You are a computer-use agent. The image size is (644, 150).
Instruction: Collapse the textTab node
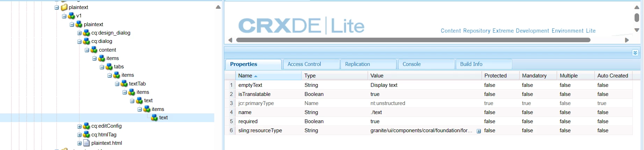pyautogui.click(x=117, y=84)
